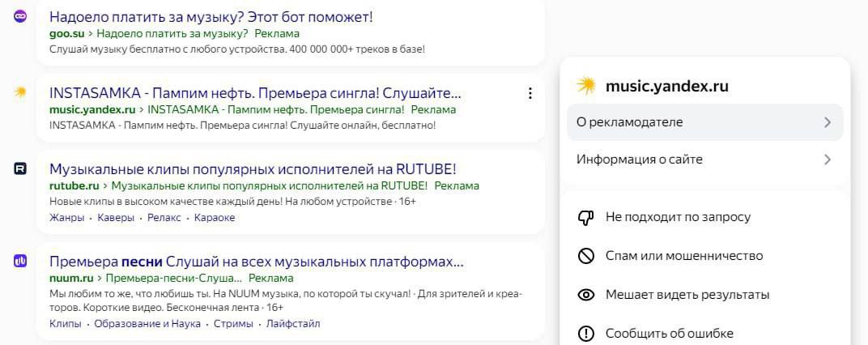This screenshot has width=868, height=345.
Task: Click the RUTUBE favicon icon
Action: (20, 168)
